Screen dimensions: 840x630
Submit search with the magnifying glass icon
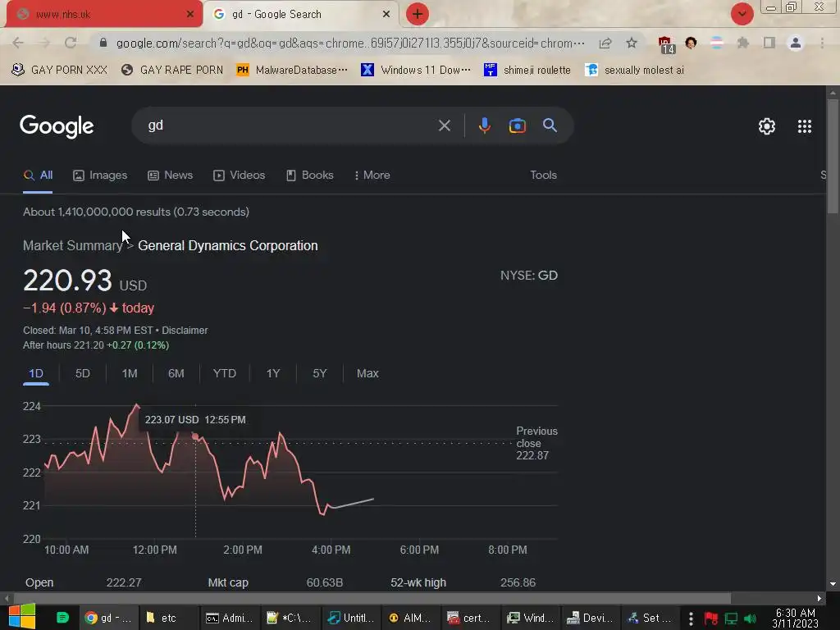click(x=550, y=126)
